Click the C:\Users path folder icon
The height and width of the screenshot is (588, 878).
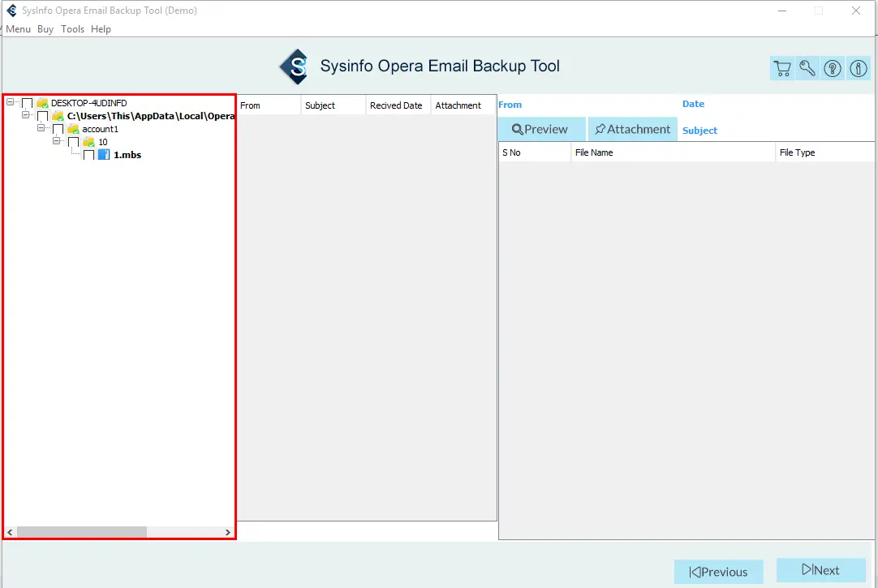click(58, 116)
